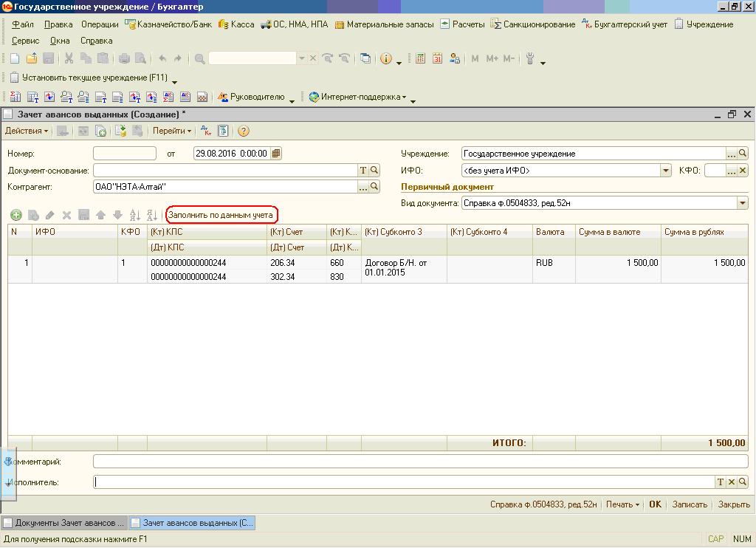This screenshot has height=548, width=756.
Task: Click the new document icon in toolbar
Action: click(x=15, y=58)
